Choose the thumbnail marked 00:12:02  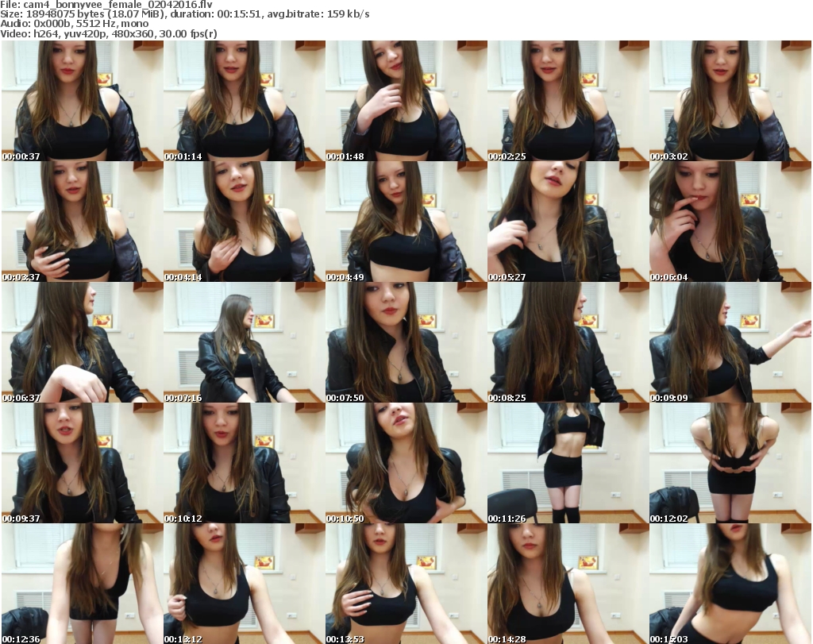pos(730,463)
